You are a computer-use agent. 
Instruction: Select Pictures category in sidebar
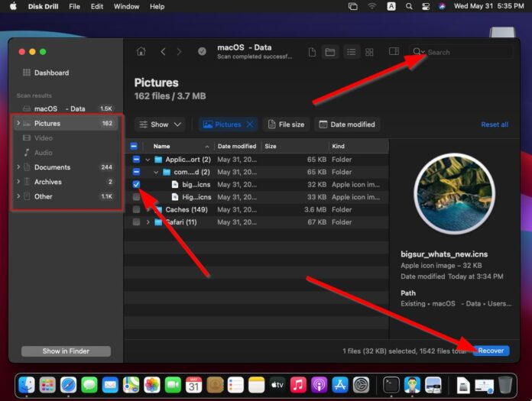67,123
